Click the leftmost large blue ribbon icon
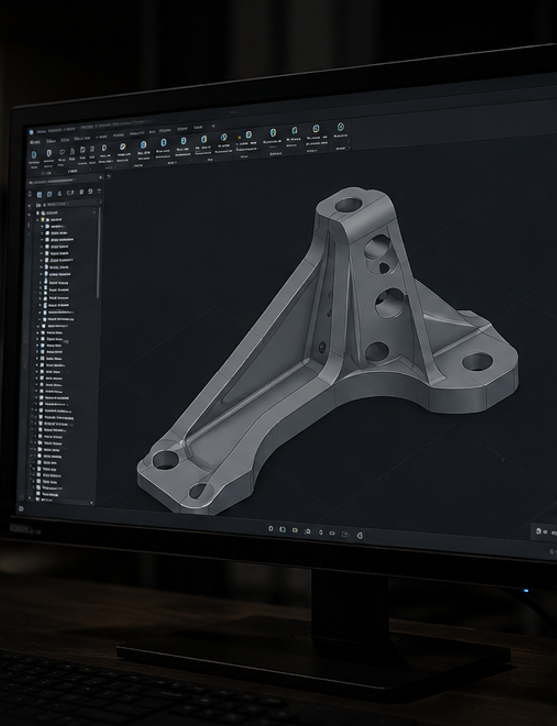Image resolution: width=557 pixels, height=726 pixels. click(33, 155)
